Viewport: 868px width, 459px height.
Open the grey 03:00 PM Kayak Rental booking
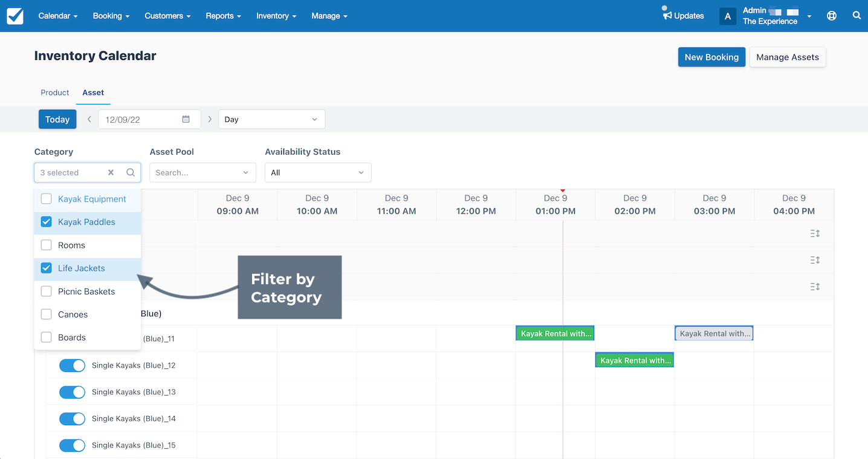point(714,333)
